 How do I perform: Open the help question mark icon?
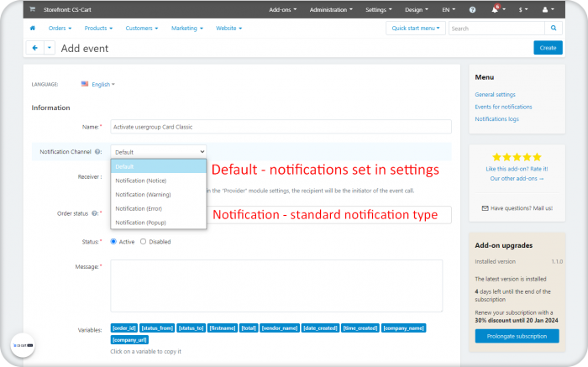coord(472,10)
